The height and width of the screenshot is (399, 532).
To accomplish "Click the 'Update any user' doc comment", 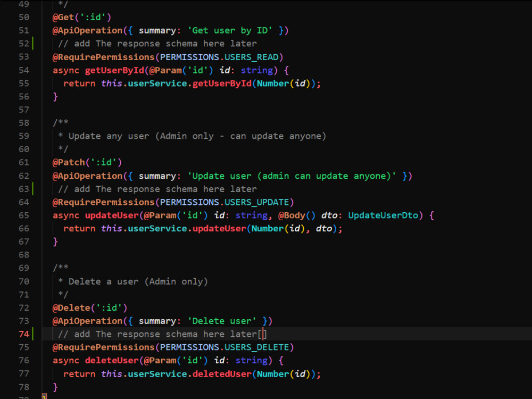I will point(192,136).
